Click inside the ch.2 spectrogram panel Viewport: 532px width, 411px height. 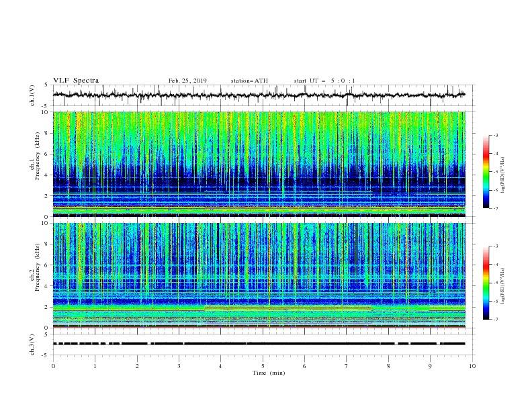coord(259,275)
